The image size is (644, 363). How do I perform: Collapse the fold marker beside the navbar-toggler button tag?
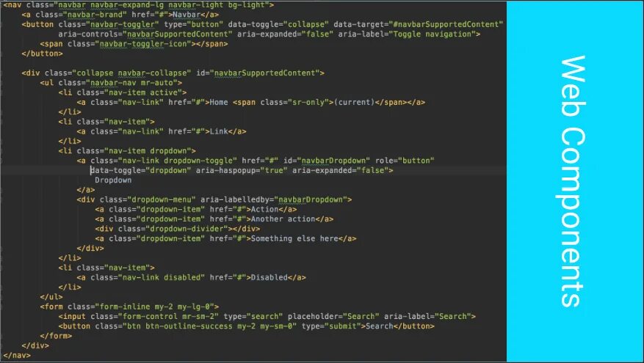(x=1, y=25)
